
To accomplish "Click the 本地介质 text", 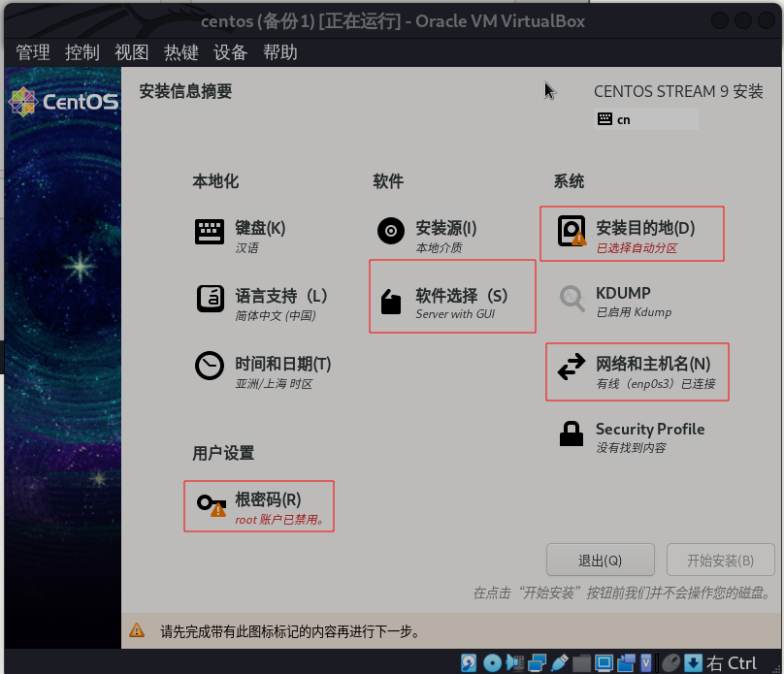I will click(x=439, y=248).
